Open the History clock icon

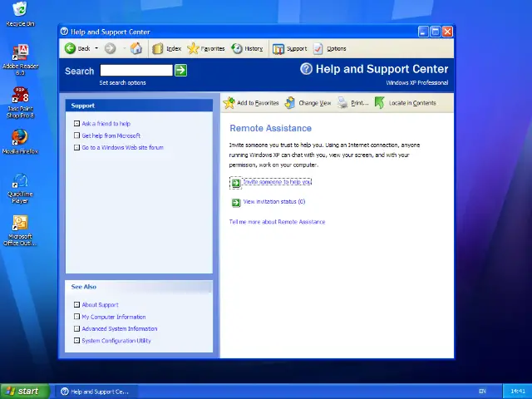237,48
